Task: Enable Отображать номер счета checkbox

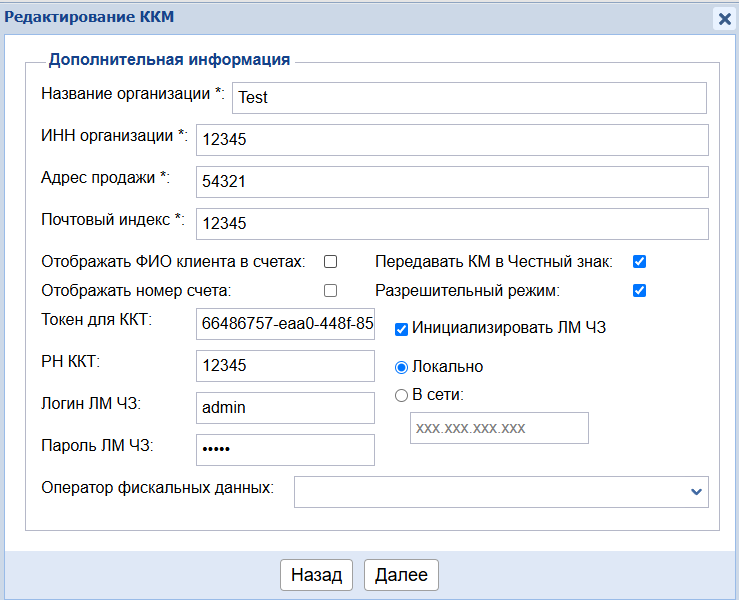Action: coord(330,291)
